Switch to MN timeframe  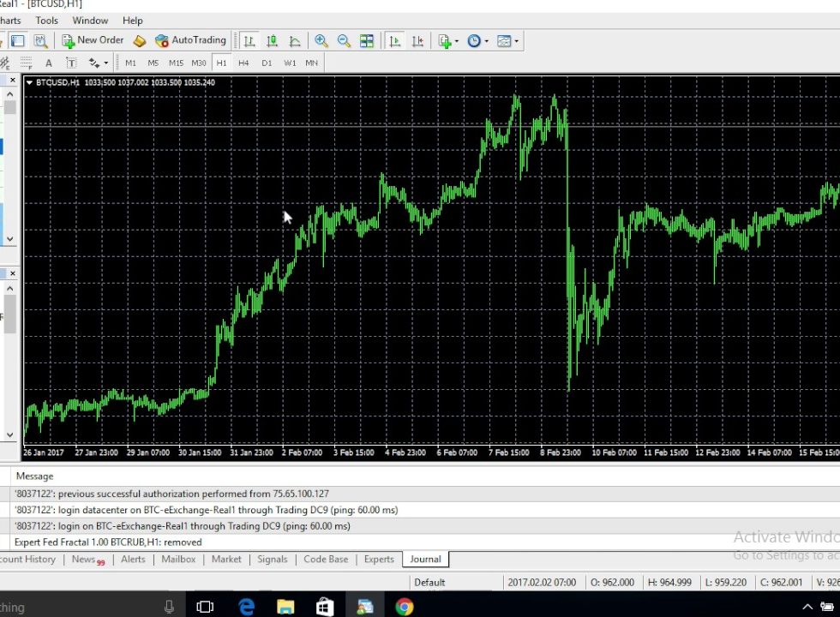click(x=312, y=63)
